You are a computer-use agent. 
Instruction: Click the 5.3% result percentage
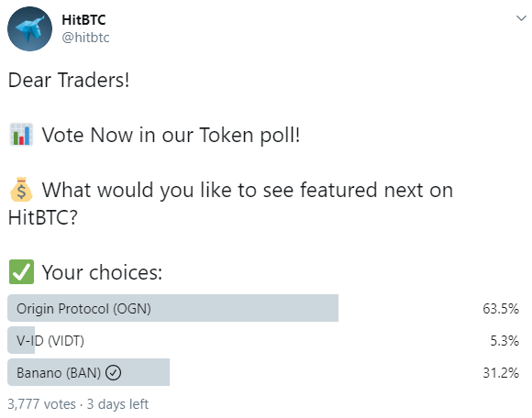(504, 340)
